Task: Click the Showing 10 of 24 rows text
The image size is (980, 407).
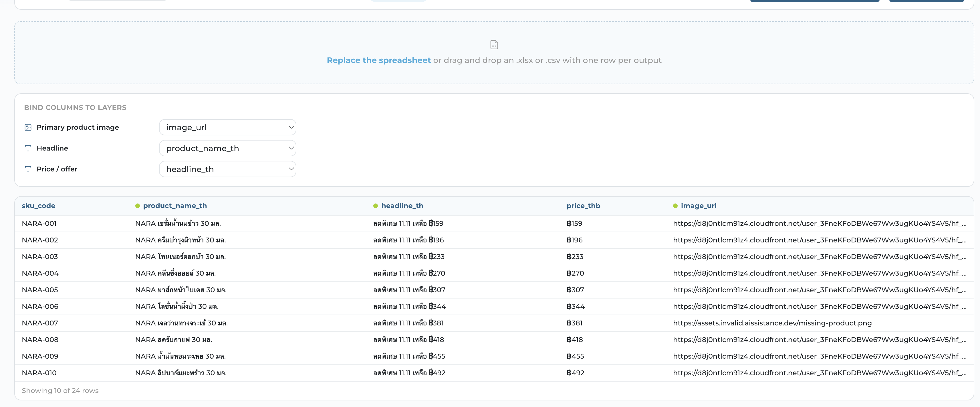Action: [60, 391]
